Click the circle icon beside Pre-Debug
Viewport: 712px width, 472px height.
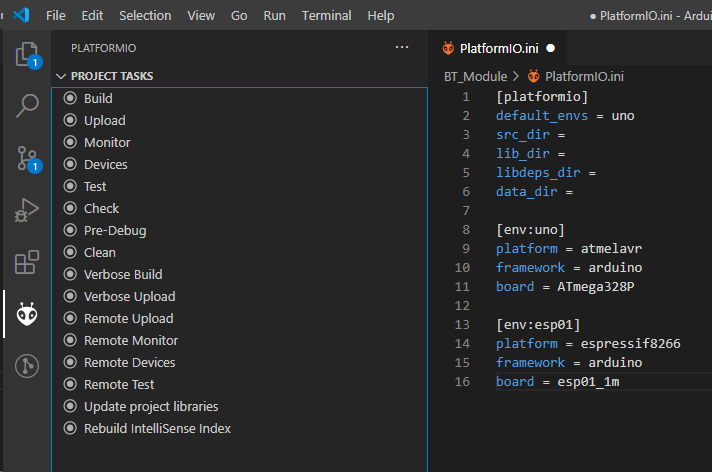[70, 230]
